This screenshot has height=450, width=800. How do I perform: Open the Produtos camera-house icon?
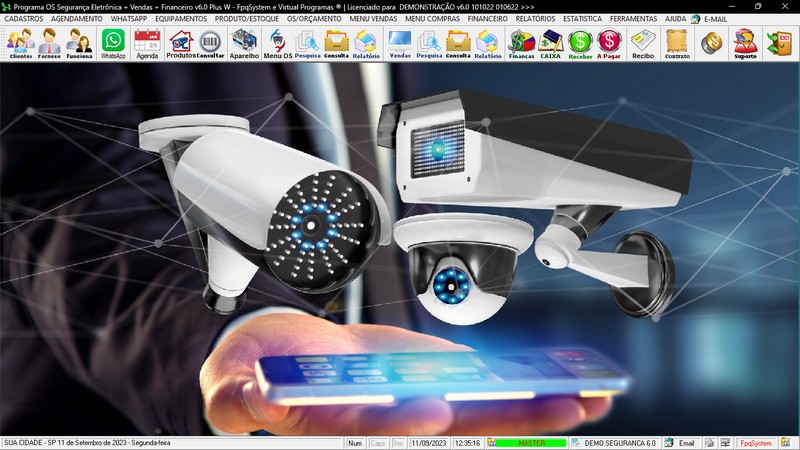[x=181, y=44]
